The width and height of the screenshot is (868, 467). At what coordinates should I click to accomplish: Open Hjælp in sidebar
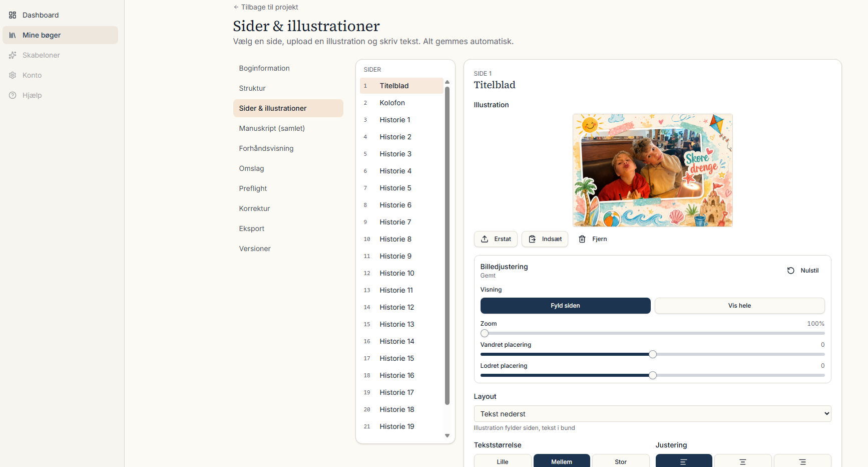click(60, 95)
